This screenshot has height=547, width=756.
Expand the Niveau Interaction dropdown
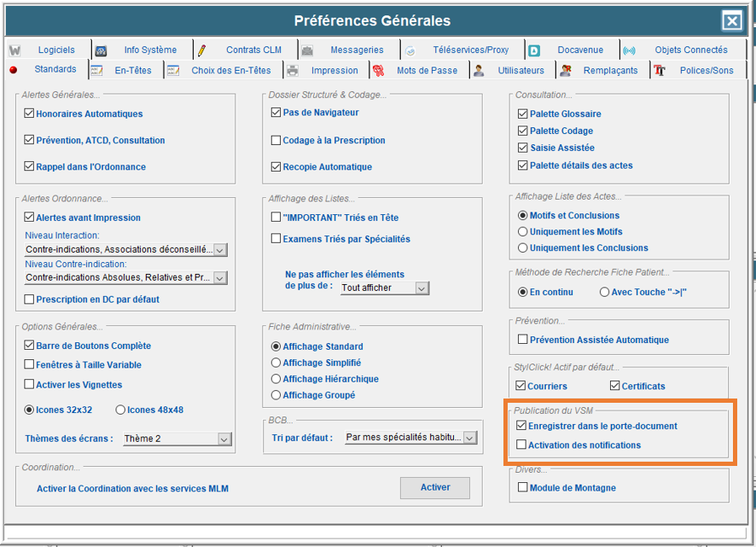tap(220, 250)
